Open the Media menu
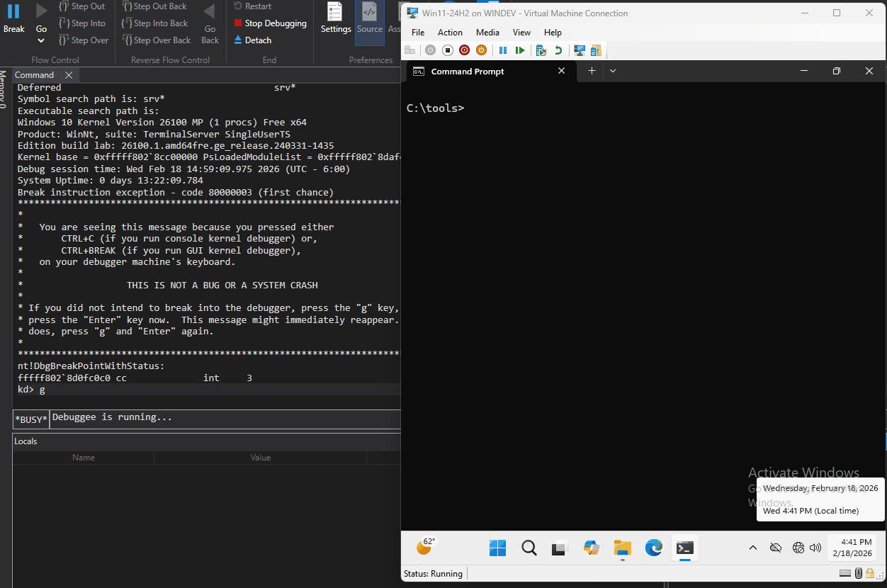The height and width of the screenshot is (588, 887). pyautogui.click(x=487, y=33)
